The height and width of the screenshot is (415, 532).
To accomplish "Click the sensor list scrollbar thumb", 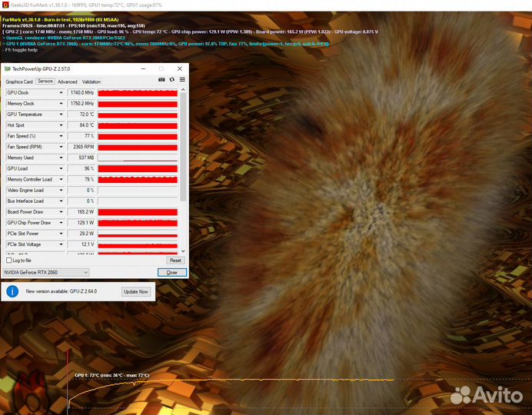I will point(183,147).
